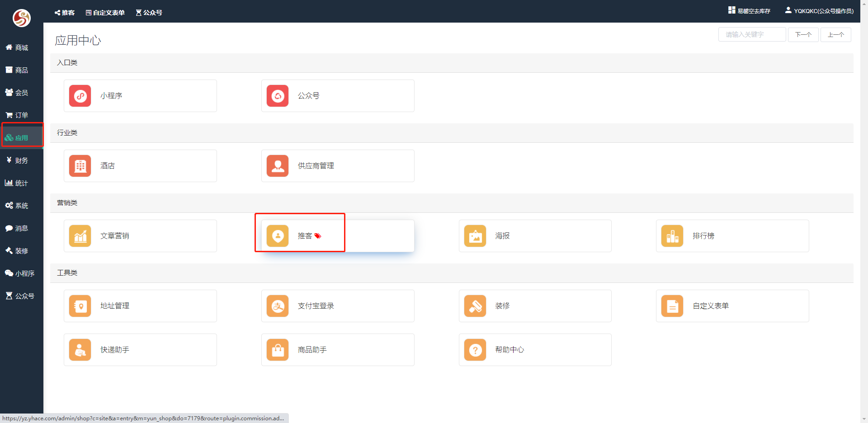Go to 财务 in the sidebar

click(x=22, y=160)
